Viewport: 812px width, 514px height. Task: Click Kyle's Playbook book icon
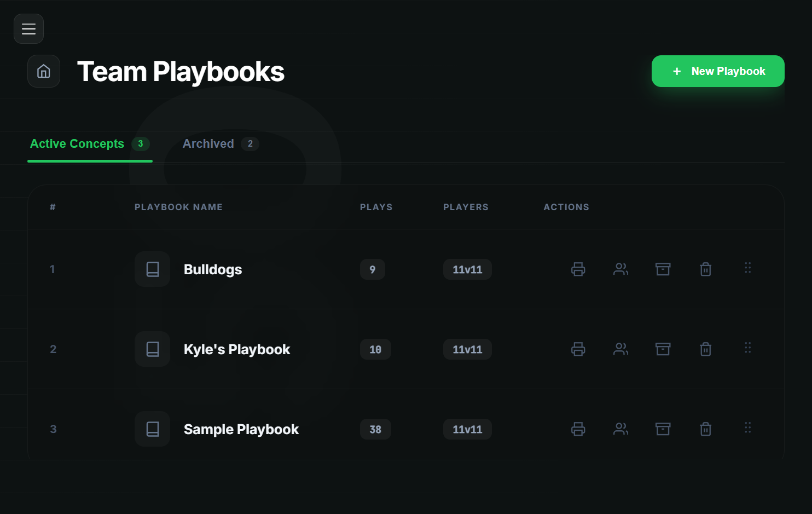[153, 349]
